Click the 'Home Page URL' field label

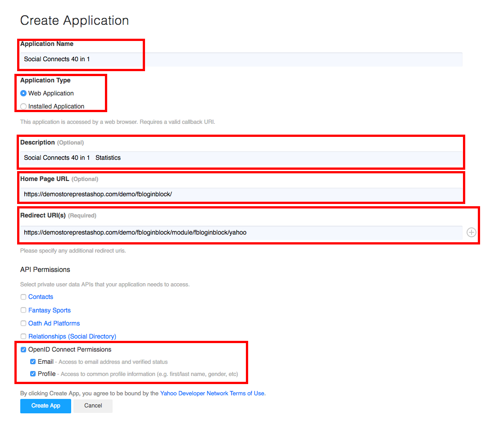[x=45, y=179]
